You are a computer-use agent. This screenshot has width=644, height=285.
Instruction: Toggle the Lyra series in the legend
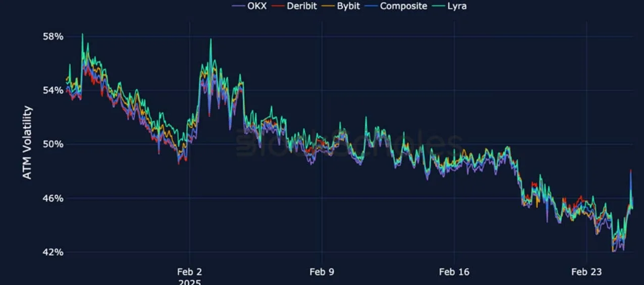tap(449, 6)
